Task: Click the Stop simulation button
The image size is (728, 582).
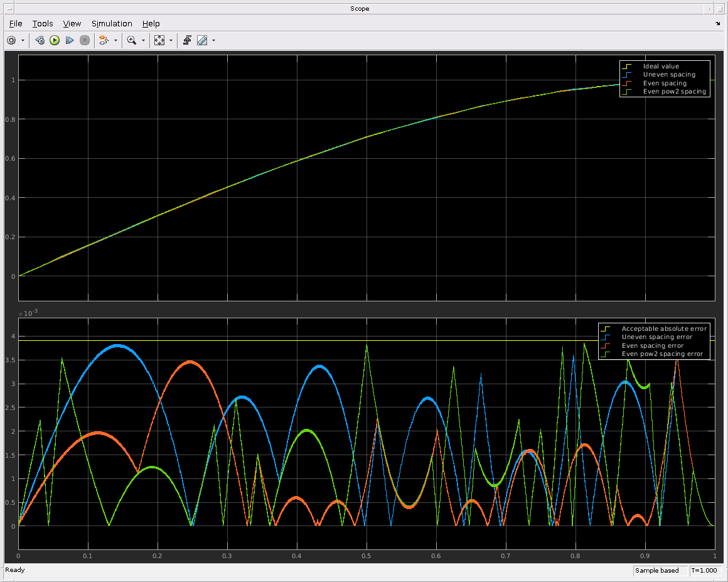Action: 85,40
